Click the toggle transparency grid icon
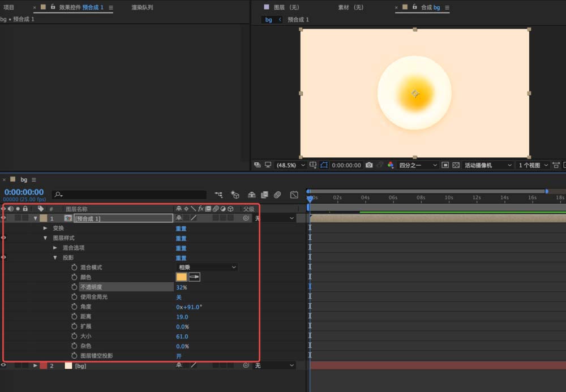The height and width of the screenshot is (392, 566). 456,165
